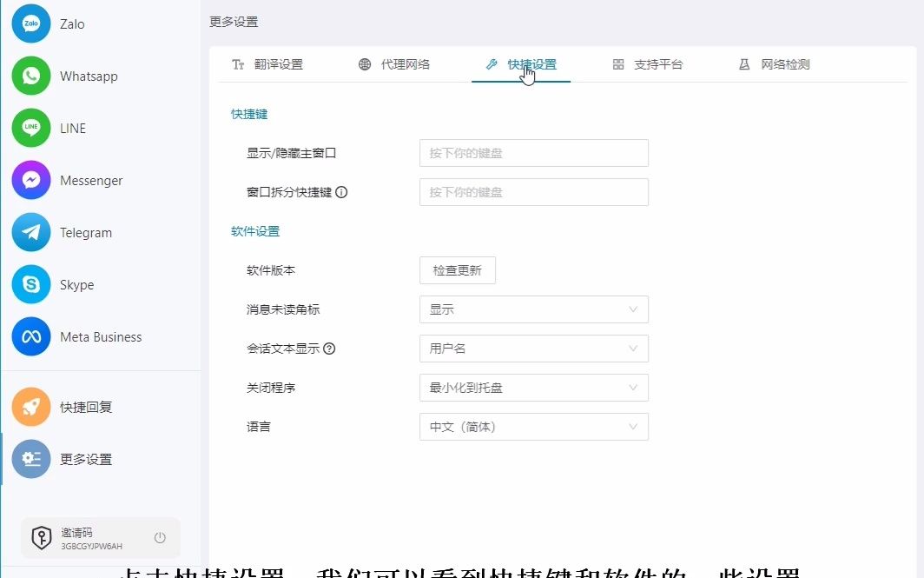Open the 快捷回复 quick reply panel
Image resolution: width=924 pixels, height=578 pixels.
[x=31, y=406]
